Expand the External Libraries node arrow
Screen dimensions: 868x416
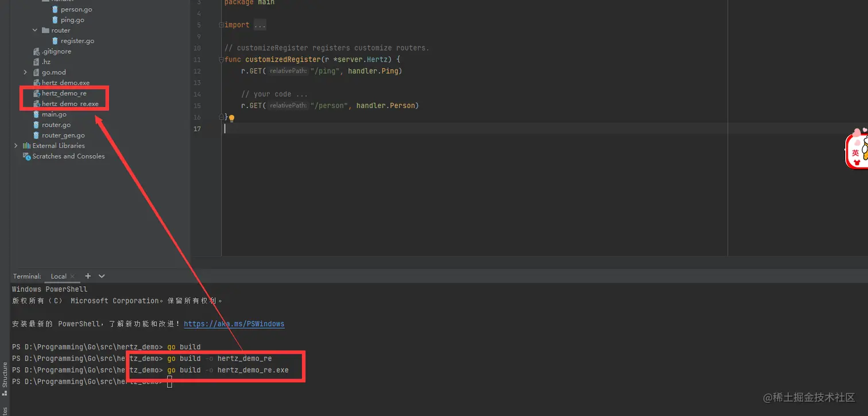(16, 146)
